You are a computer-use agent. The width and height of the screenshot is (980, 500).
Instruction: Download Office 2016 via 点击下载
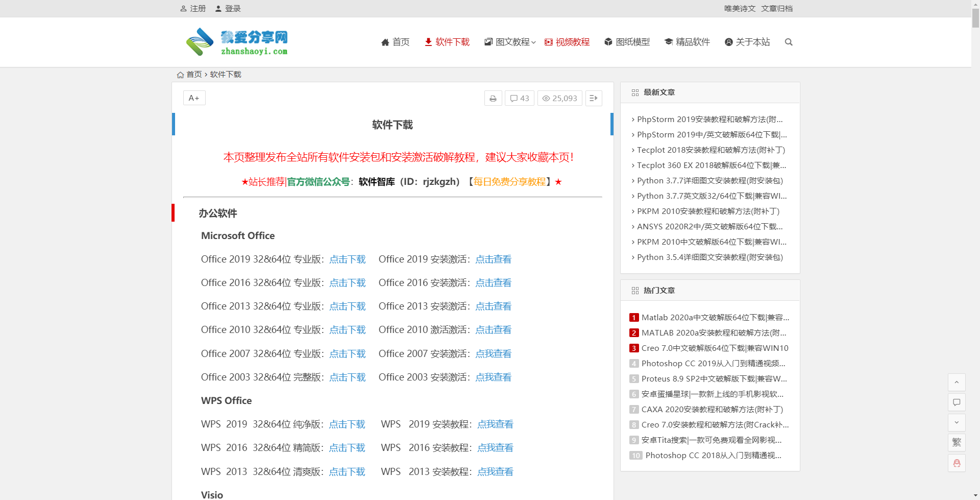[x=348, y=283]
